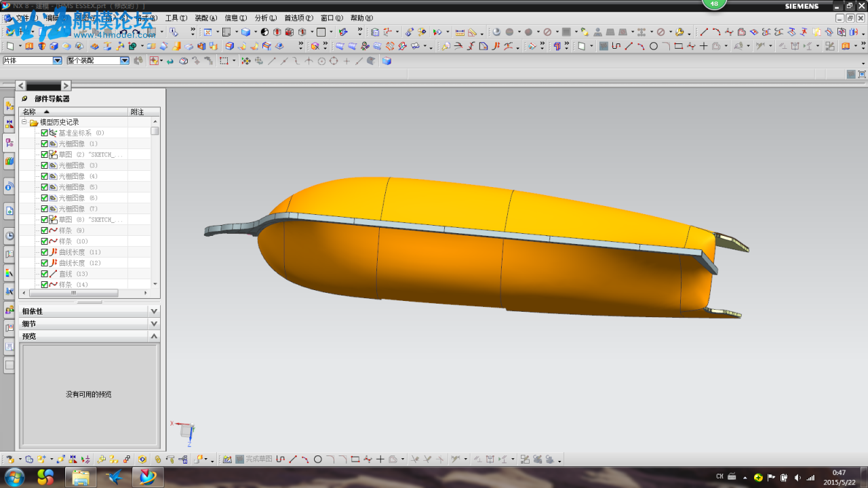868x488 pixels.
Task: Click the black-and-white Edit Section toolbar icon
Action: coord(264,32)
